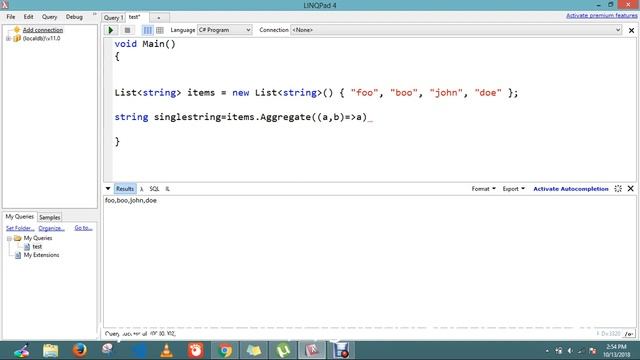640x360 pixels.
Task: Show the IL tab in results
Action: 167,189
